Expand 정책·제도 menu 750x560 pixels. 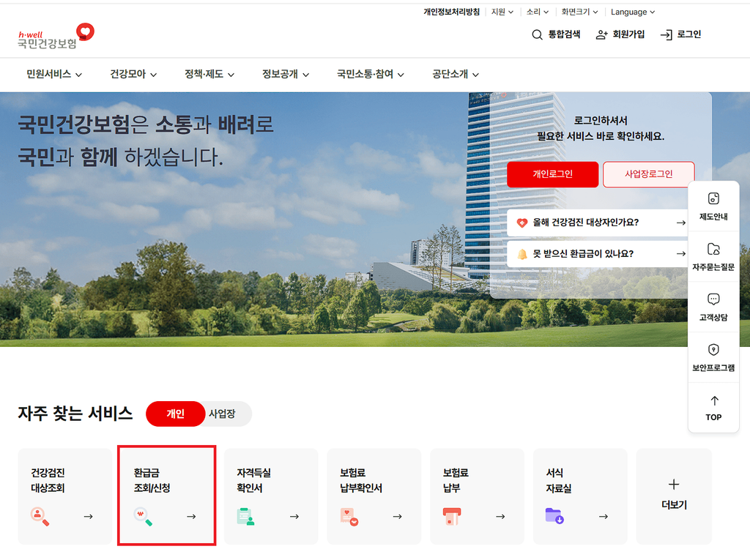(x=209, y=74)
